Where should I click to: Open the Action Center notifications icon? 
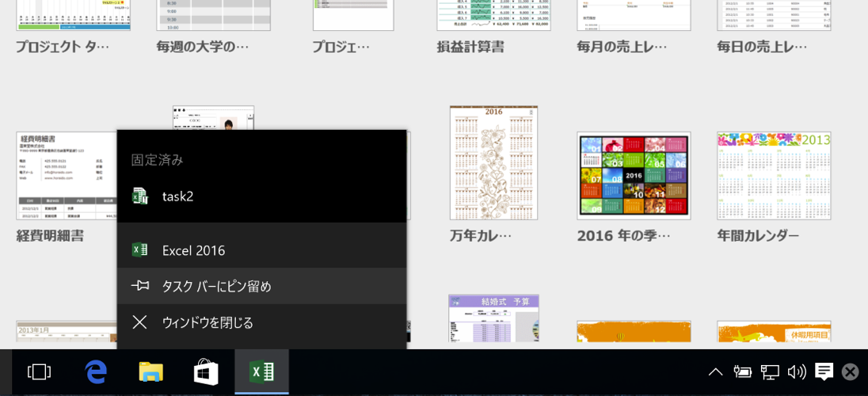point(824,372)
